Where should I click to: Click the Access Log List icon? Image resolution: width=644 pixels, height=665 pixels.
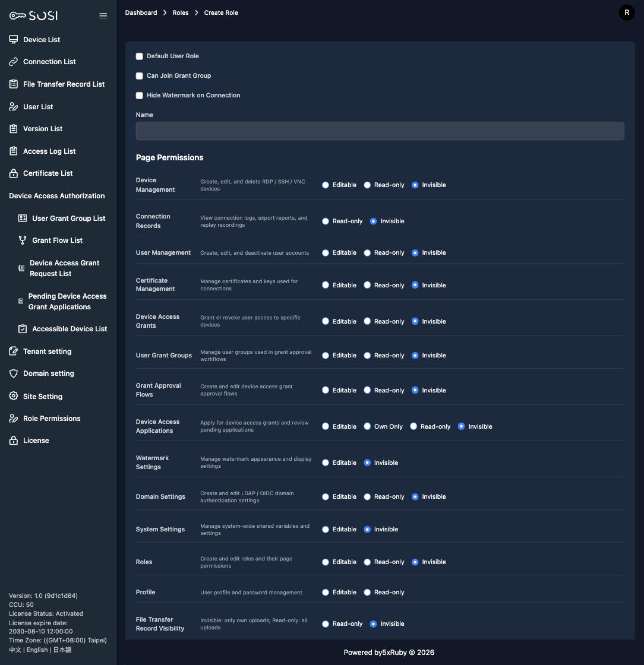[x=14, y=151]
